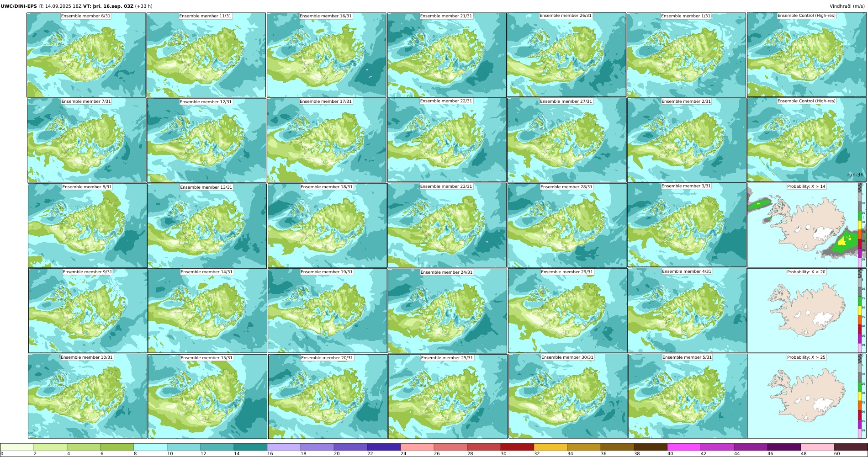Select the dark red 30–32 m/s swatch
The width and height of the screenshot is (868, 457).
[517, 447]
